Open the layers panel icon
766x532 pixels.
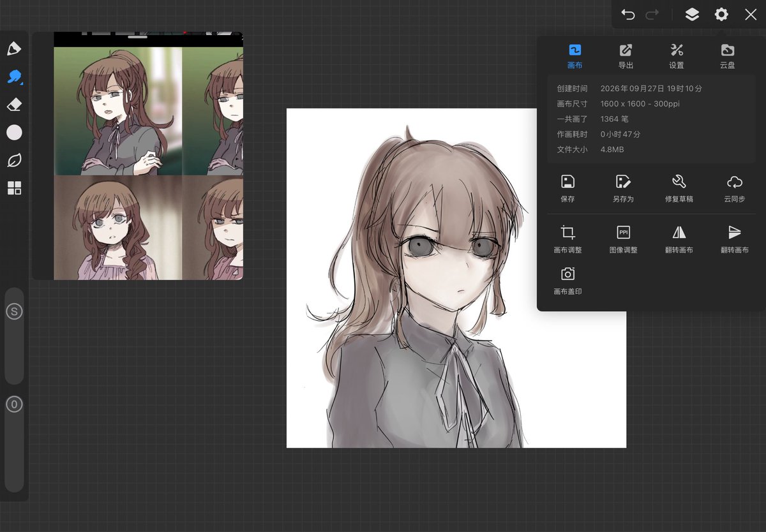click(x=692, y=14)
